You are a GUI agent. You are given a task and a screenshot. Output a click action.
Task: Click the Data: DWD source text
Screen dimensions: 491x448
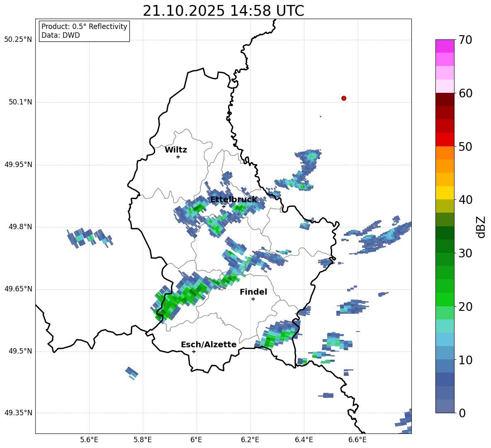(x=61, y=35)
